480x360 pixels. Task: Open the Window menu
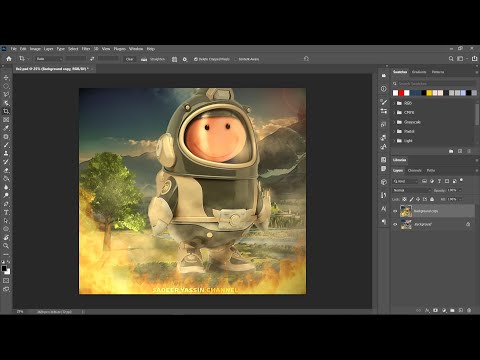[x=136, y=49]
